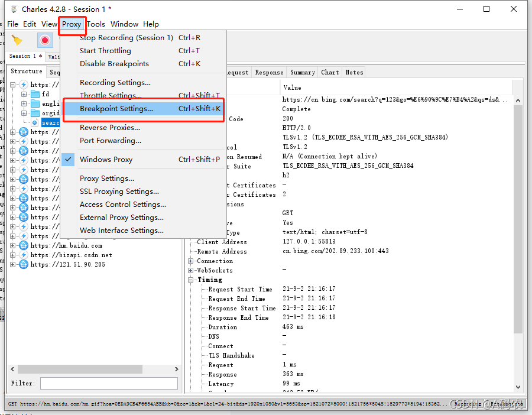Switch to the Structure tab
The height and width of the screenshot is (415, 532).
[27, 72]
